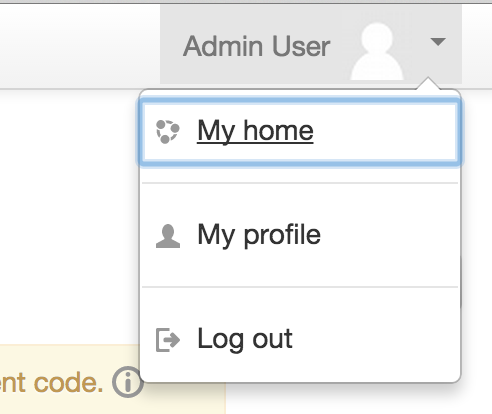Viewport: 492px width, 414px height.
Task: Click the gray button padding left of Admin User text
Action: tap(171, 46)
